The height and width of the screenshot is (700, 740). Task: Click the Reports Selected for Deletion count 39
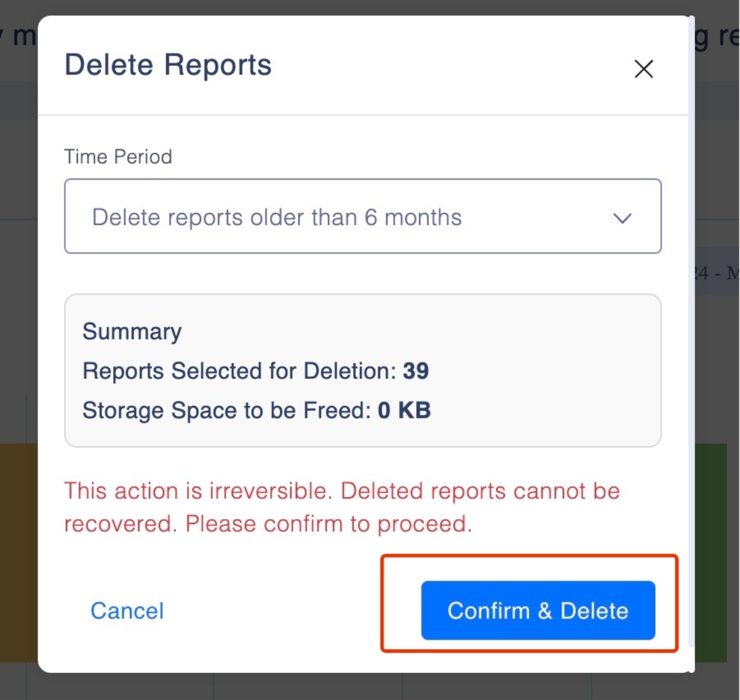click(x=416, y=371)
